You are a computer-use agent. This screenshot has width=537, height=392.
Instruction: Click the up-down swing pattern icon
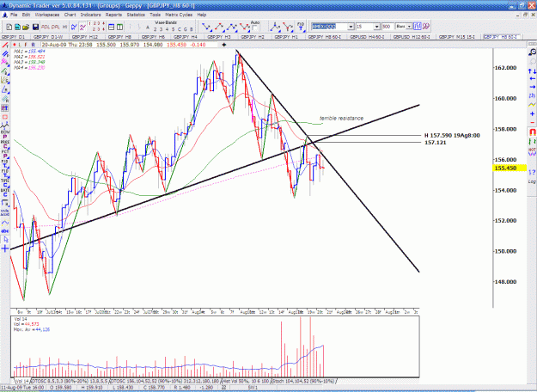click(x=219, y=27)
